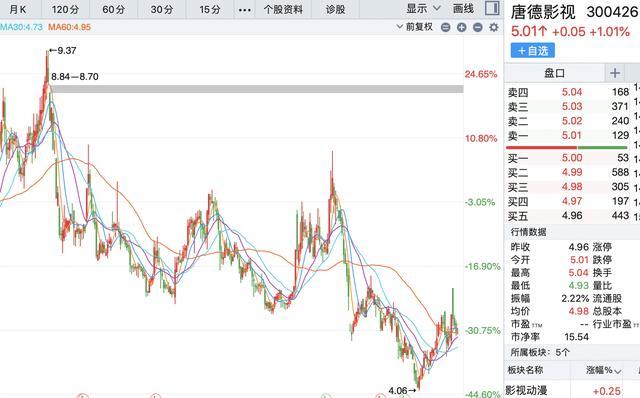Open the chart settings gear icon
Viewport: 640px width, 398px height.
(x=494, y=27)
